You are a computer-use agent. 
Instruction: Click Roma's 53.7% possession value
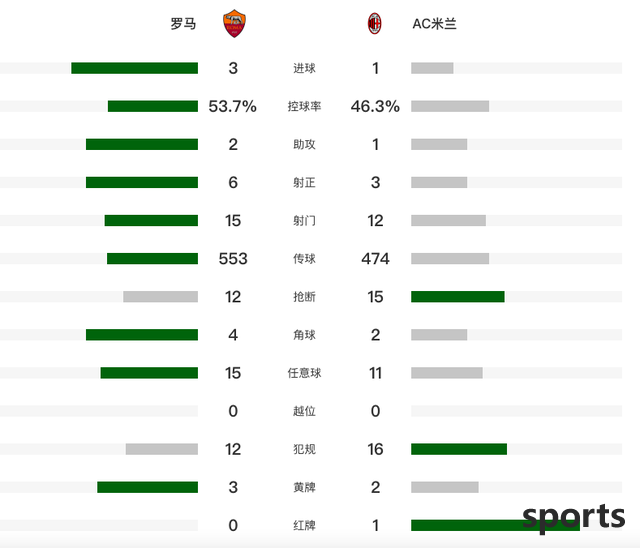click(233, 106)
